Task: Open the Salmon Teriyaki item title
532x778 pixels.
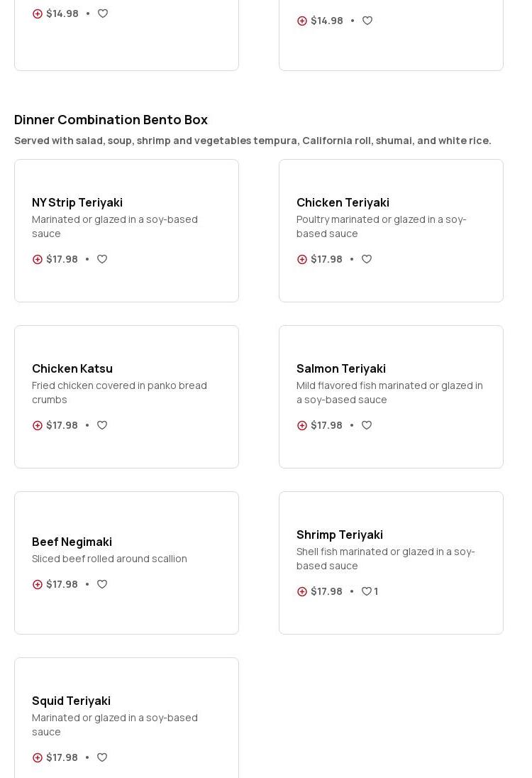Action: pos(341,368)
